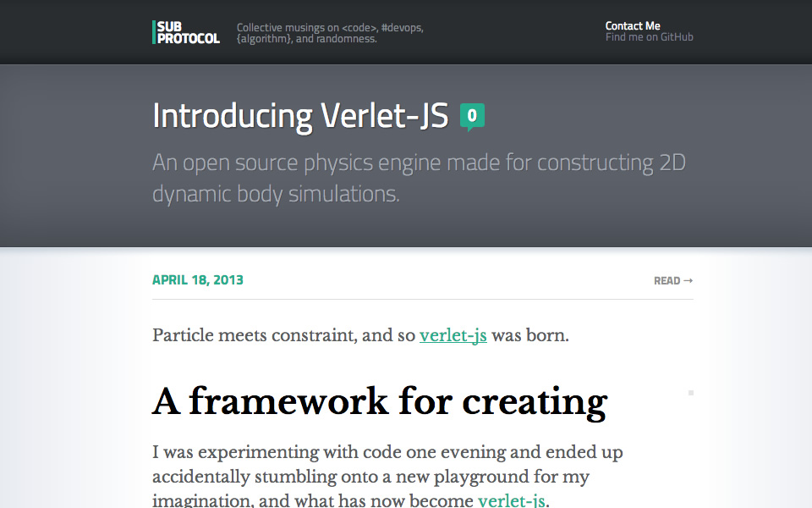The height and width of the screenshot is (508, 812).
Task: Click the paragraph starting "I was experimenting"
Action: (387, 476)
